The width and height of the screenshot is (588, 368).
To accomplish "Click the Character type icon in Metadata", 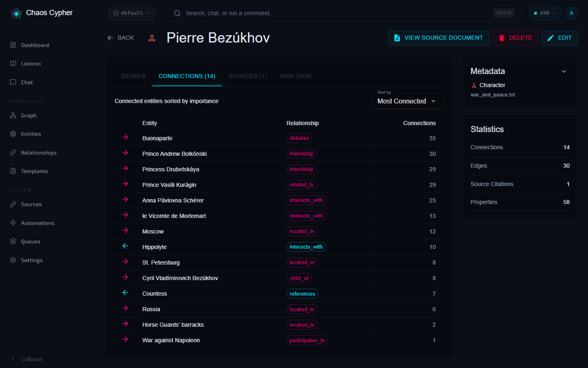I will click(x=474, y=85).
